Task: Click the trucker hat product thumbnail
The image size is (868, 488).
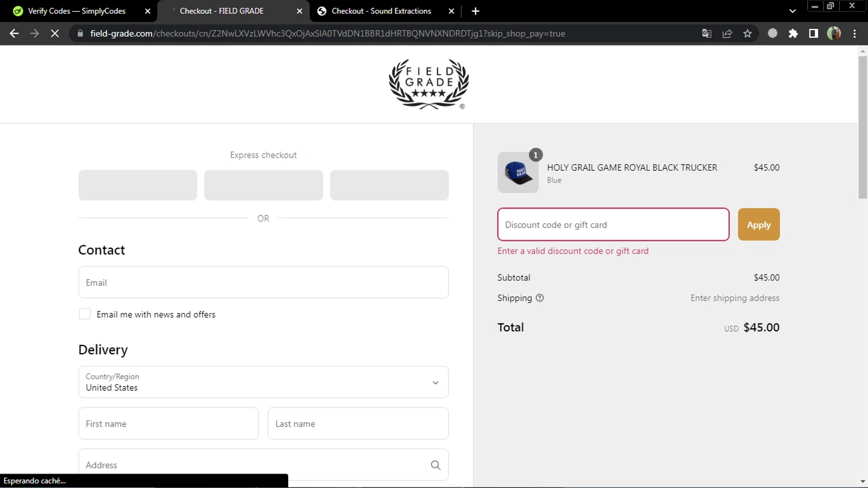Action: [x=518, y=173]
